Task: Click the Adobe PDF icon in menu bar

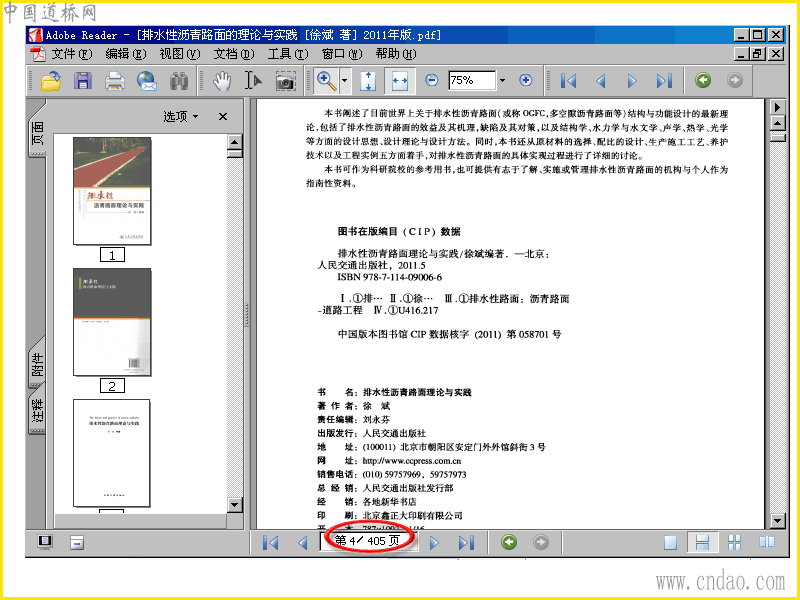Action: pyautogui.click(x=38, y=54)
